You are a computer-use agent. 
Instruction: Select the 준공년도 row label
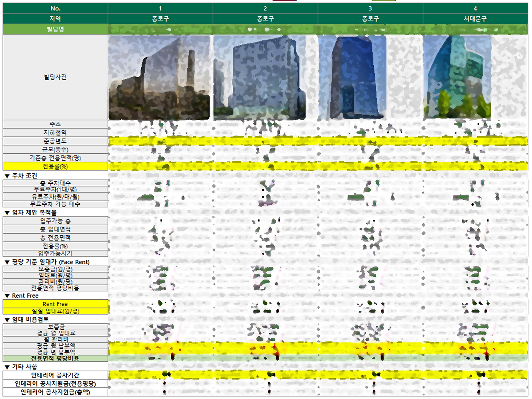[x=55, y=141]
